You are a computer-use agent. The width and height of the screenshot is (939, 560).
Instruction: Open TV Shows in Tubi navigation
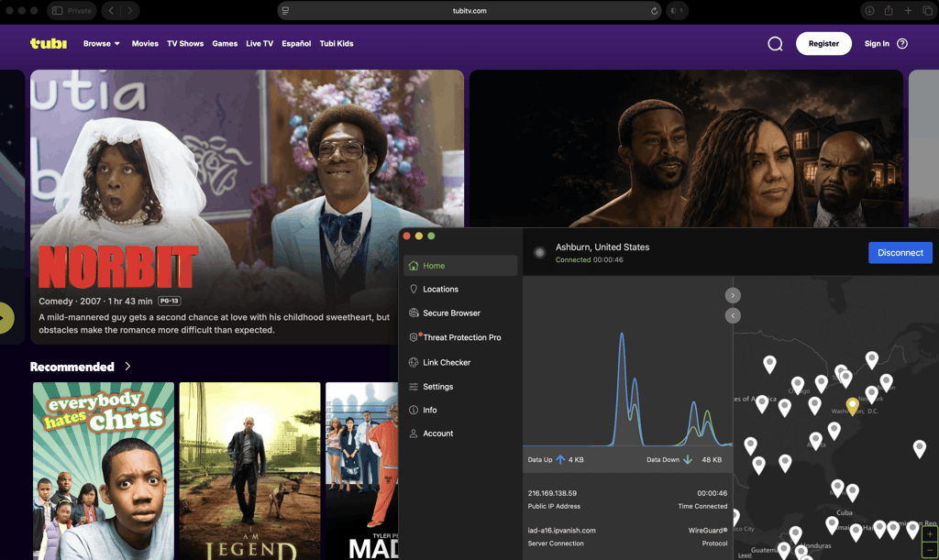(x=185, y=44)
